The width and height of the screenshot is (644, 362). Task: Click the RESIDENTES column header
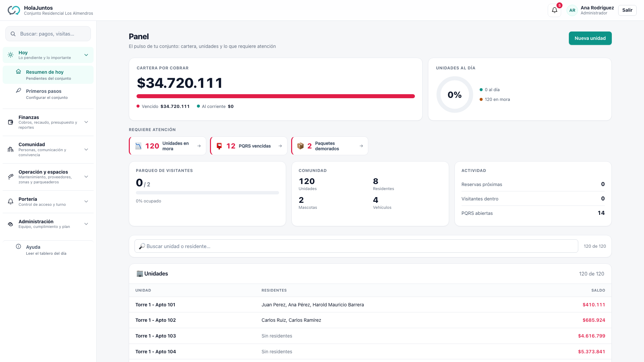pos(274,290)
